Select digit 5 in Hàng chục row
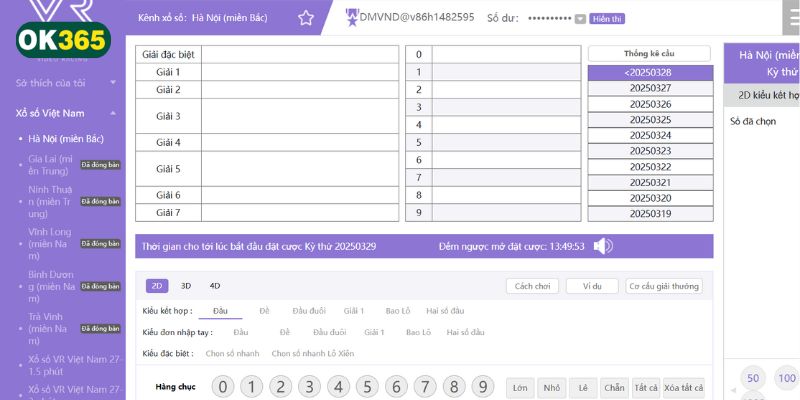Viewport: 800px width, 400px height. [x=367, y=387]
